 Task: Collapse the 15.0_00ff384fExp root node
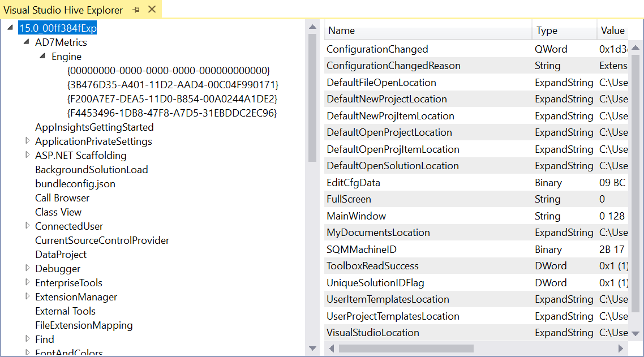[x=10, y=28]
